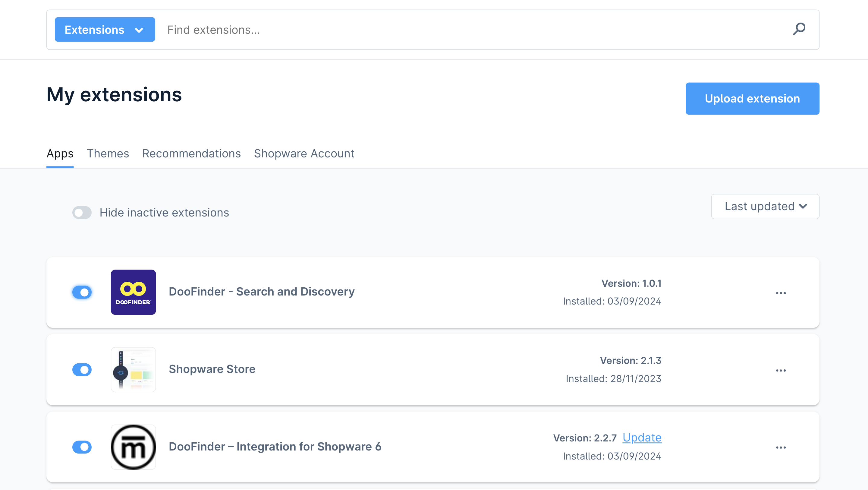Switch to the Themes tab
Image resolution: width=868 pixels, height=490 pixels.
coord(108,153)
